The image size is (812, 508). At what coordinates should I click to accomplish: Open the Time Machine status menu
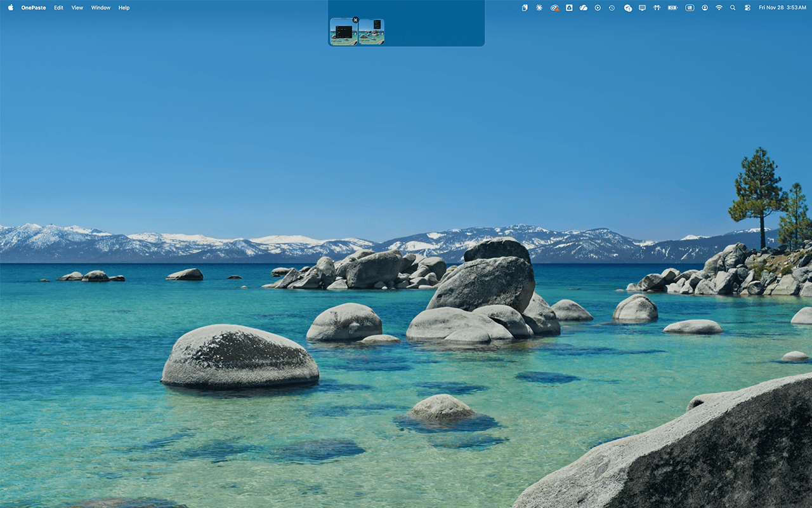tap(612, 8)
